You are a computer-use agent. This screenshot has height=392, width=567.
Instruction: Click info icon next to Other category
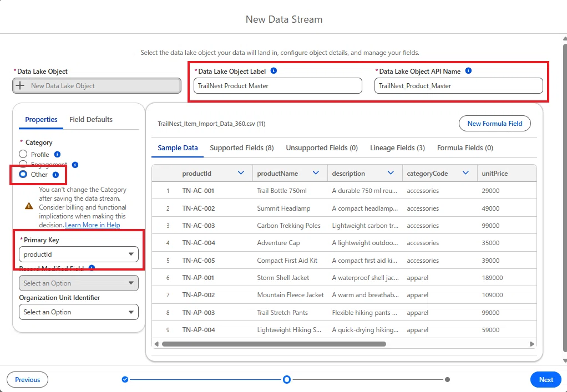(55, 175)
